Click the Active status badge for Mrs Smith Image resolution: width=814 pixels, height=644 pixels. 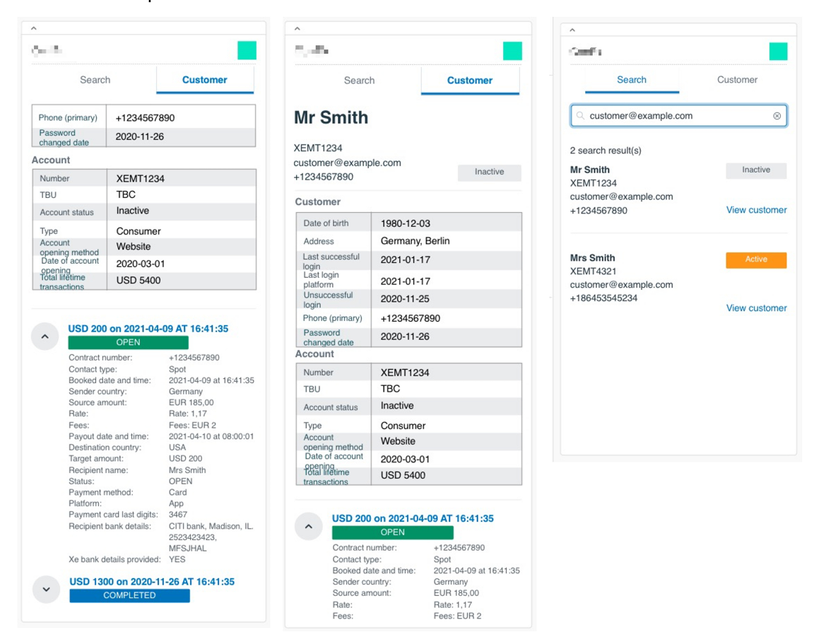point(755,259)
